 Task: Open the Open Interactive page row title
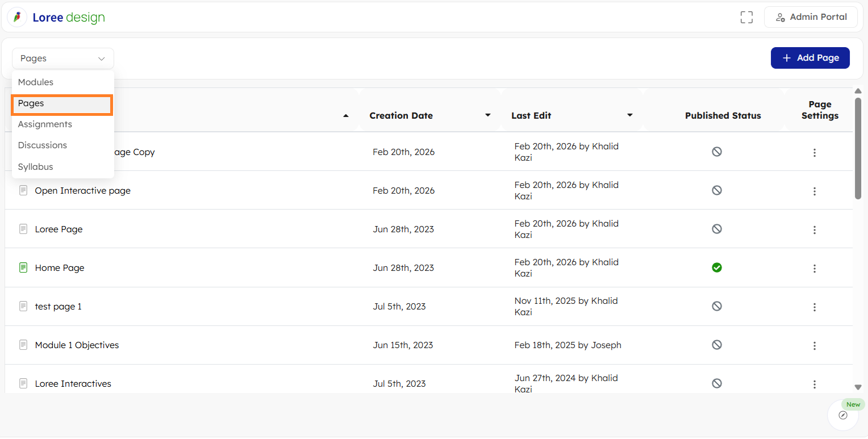tap(83, 191)
